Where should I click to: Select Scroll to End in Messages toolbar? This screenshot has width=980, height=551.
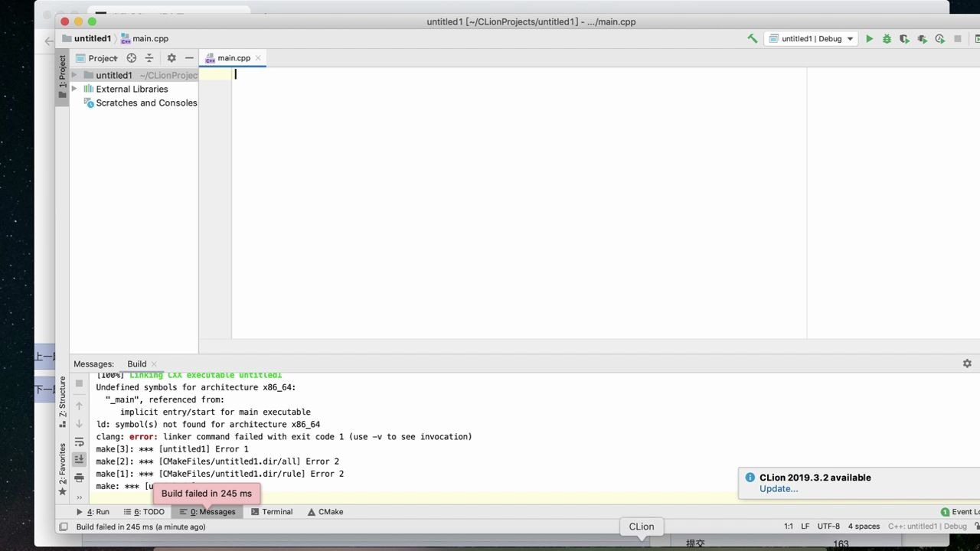(79, 458)
